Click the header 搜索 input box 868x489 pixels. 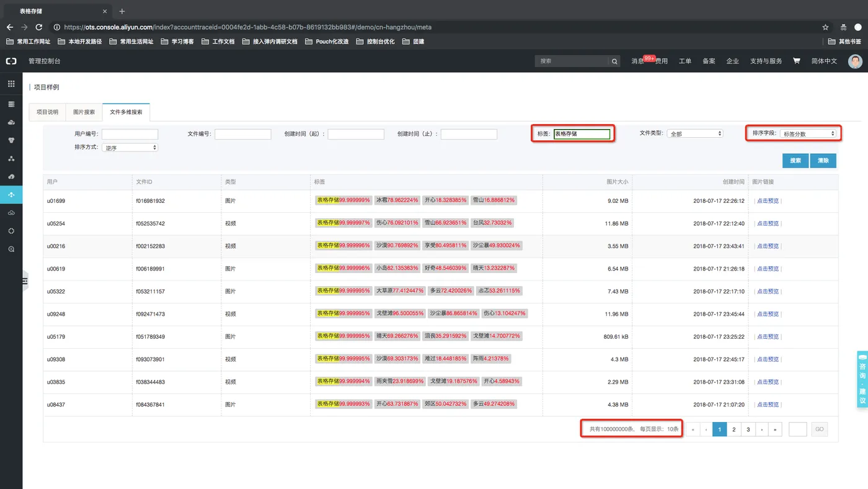tap(572, 61)
